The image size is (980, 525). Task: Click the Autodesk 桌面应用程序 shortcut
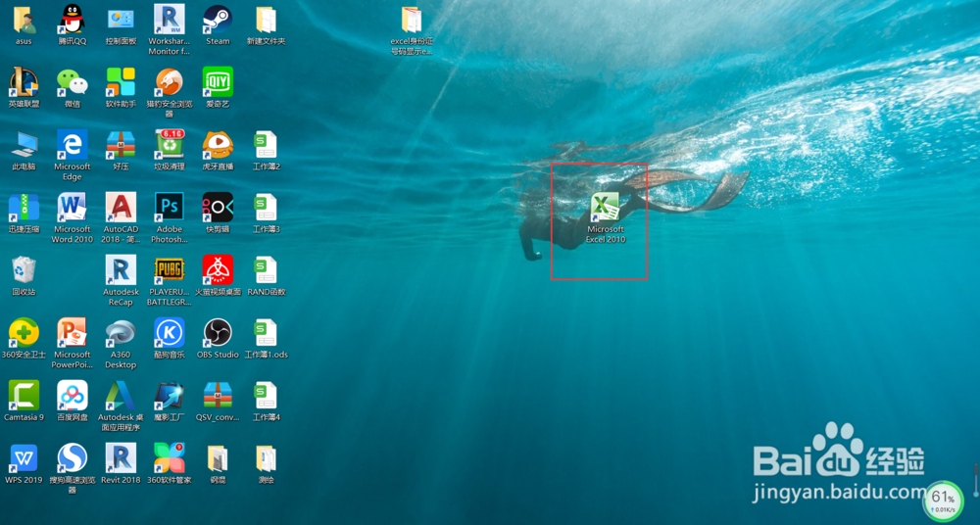[121, 405]
